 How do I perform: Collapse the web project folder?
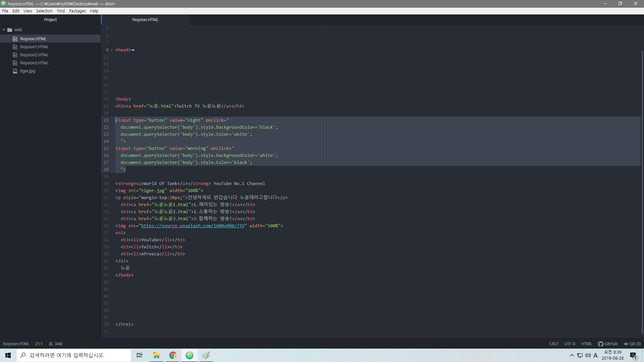[x=4, y=30]
